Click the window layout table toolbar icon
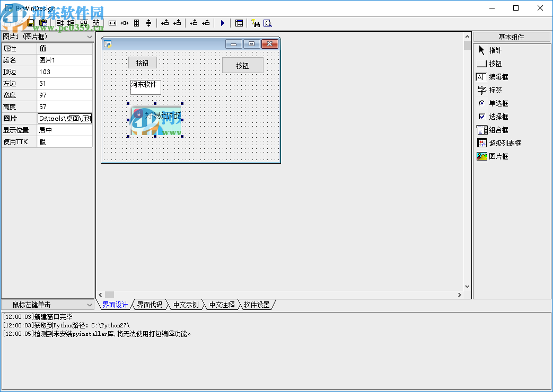 click(239, 23)
